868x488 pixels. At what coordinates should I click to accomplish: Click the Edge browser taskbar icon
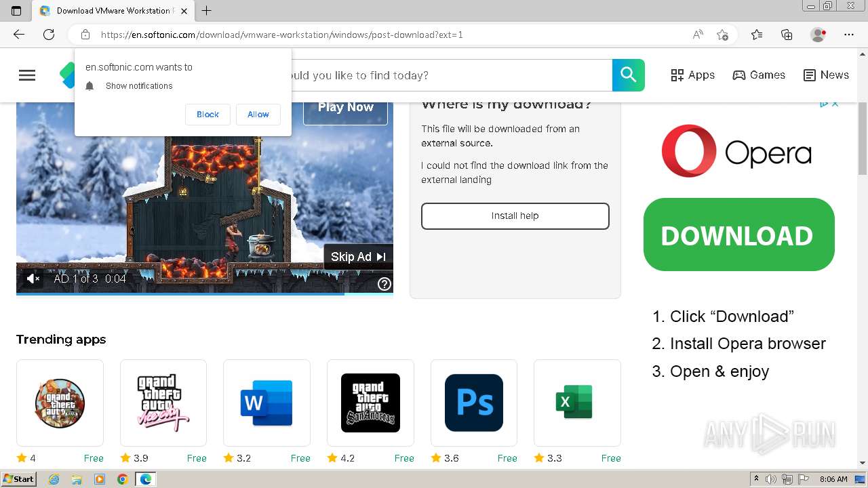point(146,479)
